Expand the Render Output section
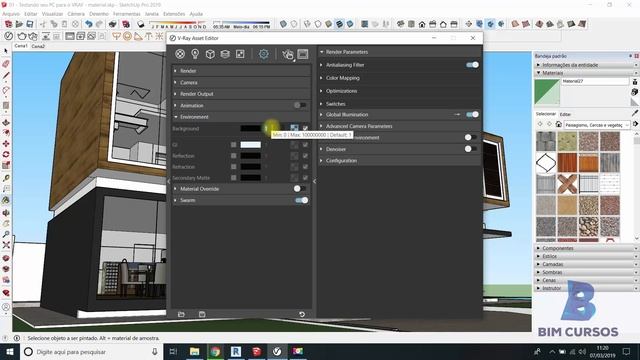This screenshot has width=640, height=360. 241,94
